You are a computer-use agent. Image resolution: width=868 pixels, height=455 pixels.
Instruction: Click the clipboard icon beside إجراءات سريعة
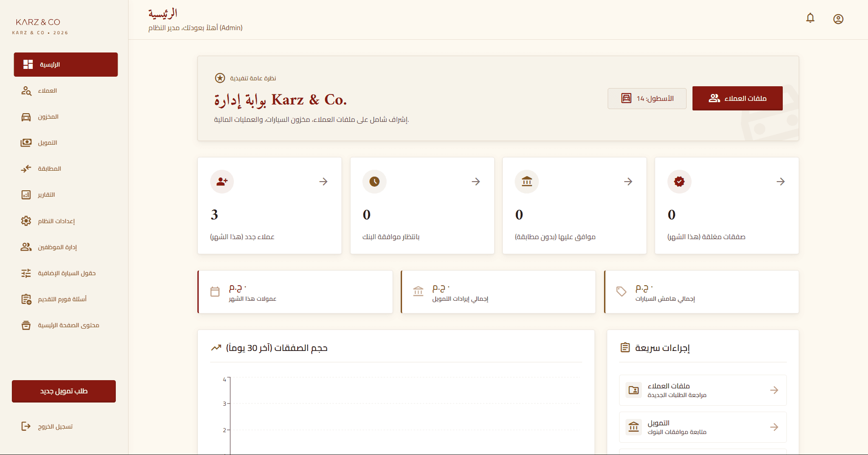(x=625, y=348)
